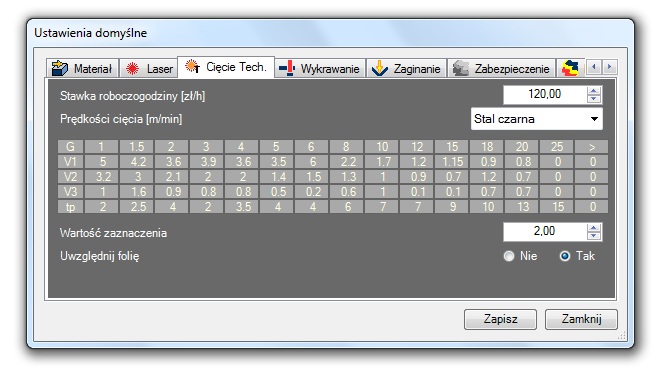The height and width of the screenshot is (378, 663).
Task: Click the Cięcie Tech. tab icon
Action: click(x=192, y=66)
